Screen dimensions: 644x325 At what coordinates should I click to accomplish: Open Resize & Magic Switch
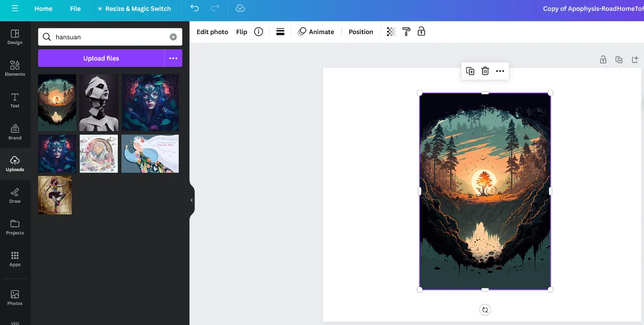pyautogui.click(x=134, y=9)
